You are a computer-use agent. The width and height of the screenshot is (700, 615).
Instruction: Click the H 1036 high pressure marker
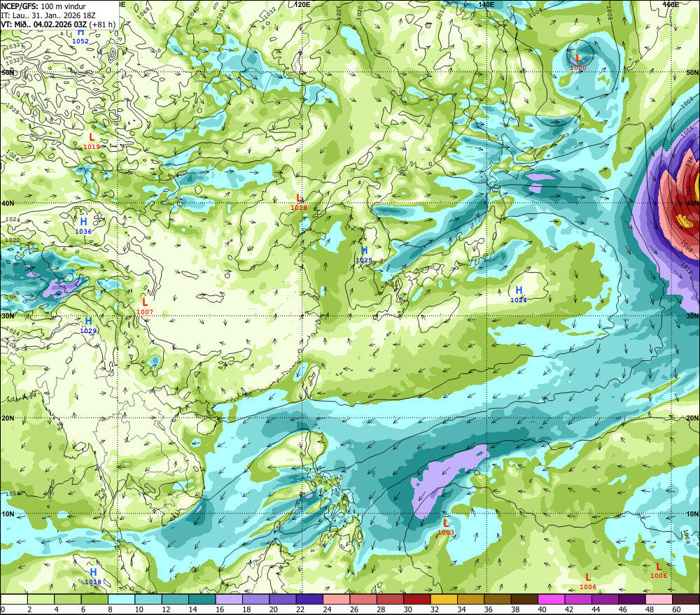click(x=83, y=226)
